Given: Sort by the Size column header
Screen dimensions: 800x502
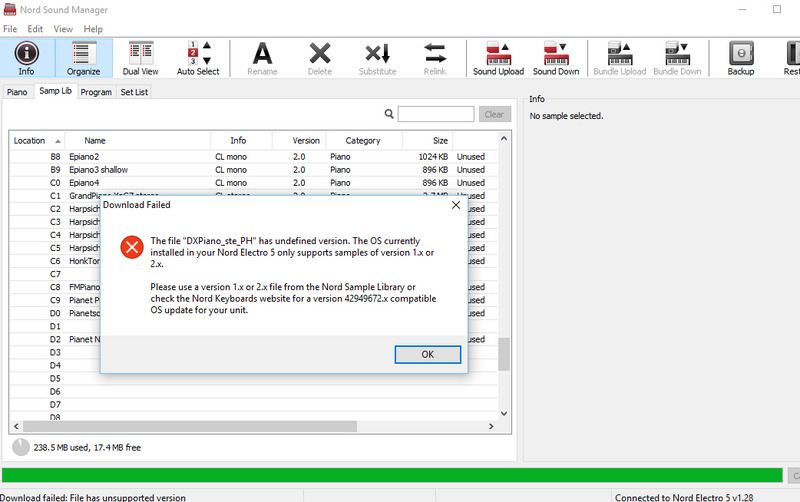Looking at the screenshot, I should coord(428,140).
